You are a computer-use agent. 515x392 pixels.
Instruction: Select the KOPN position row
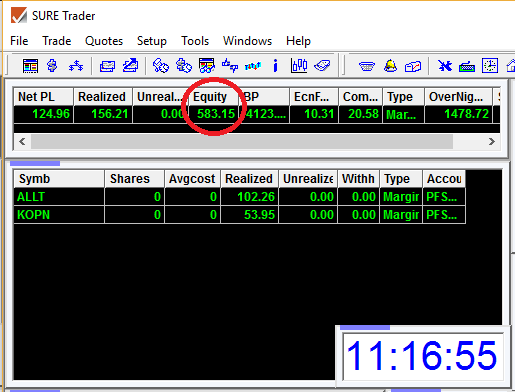239,215
